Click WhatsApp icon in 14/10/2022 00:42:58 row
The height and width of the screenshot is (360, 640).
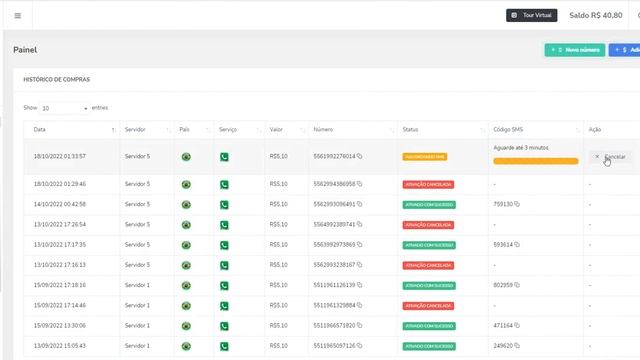[x=224, y=204]
